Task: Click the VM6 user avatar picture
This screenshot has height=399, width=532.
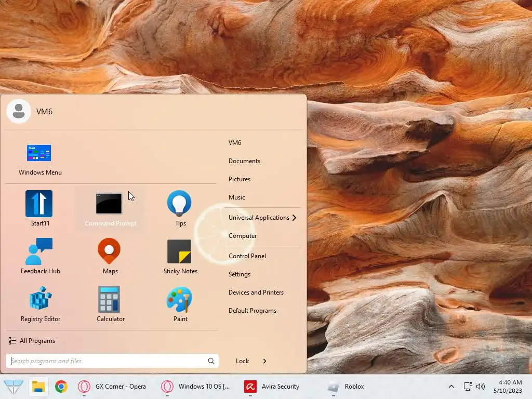Action: click(19, 111)
